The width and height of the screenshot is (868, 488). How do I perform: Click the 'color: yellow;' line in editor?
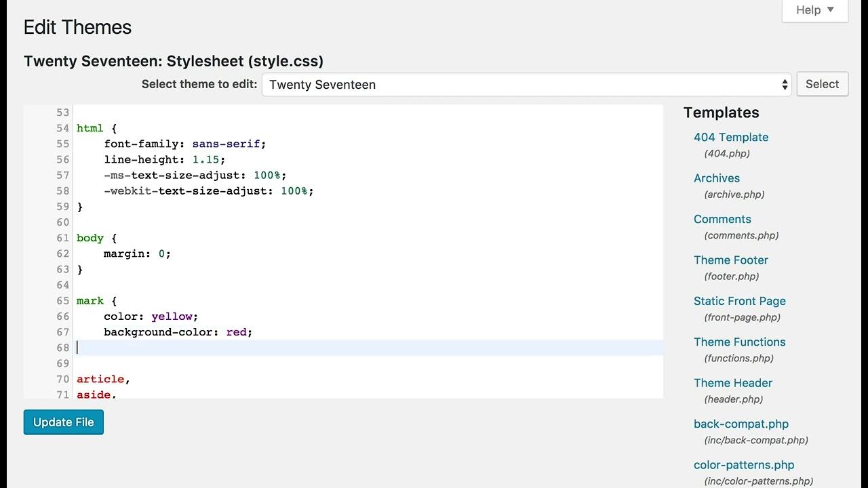coord(151,317)
